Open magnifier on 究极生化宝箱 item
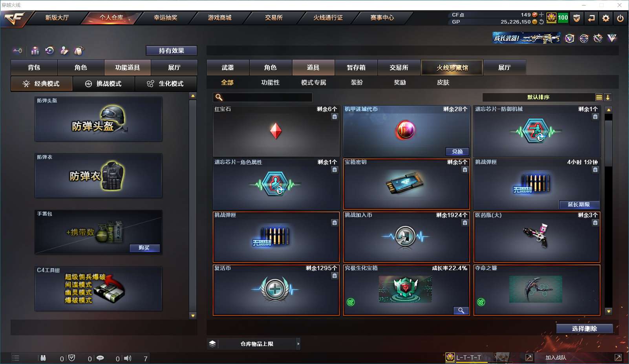 click(461, 311)
